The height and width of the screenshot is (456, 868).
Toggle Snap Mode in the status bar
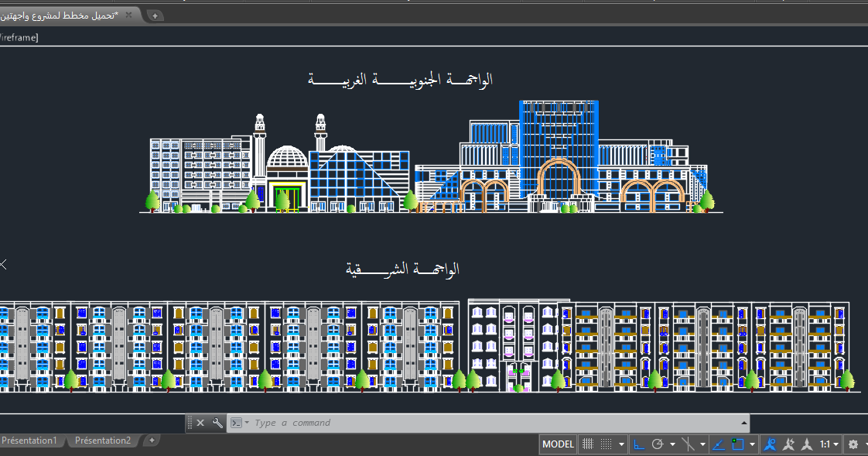pyautogui.click(x=588, y=444)
